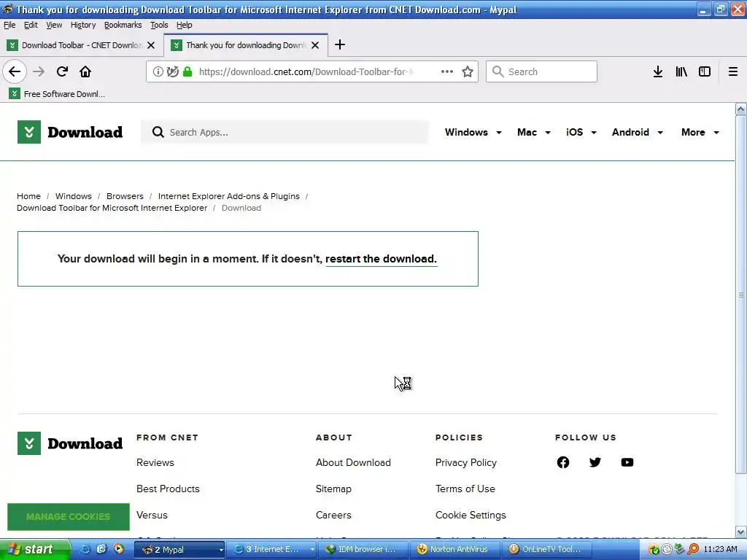Open Internet Explorer Add-ons & Plugins breadcrumb
Image resolution: width=747 pixels, height=560 pixels.
point(228,196)
